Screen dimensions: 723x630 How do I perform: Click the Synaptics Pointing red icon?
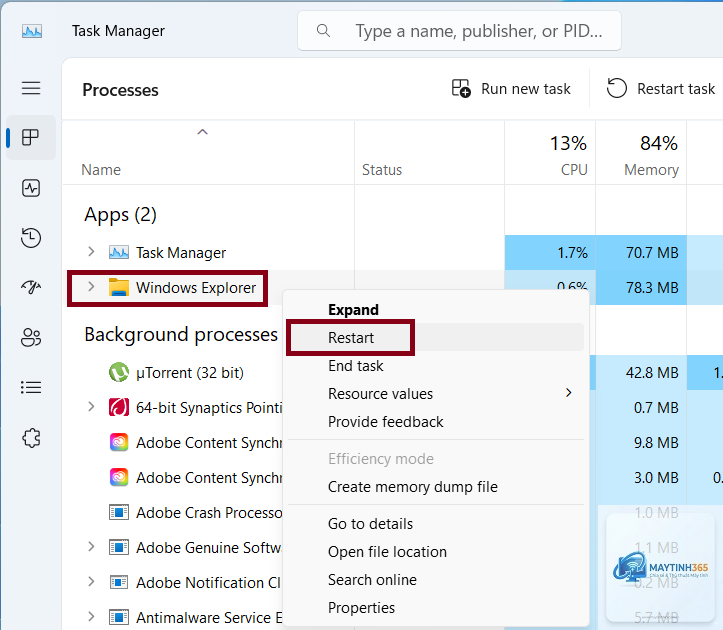tap(119, 407)
